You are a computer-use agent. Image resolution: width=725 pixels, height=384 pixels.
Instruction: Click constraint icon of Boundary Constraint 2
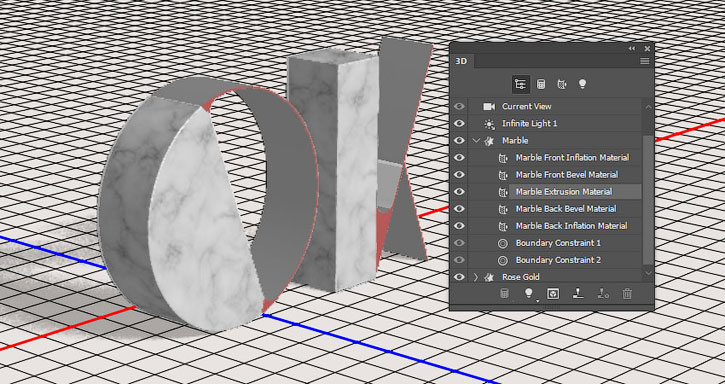[503, 260]
